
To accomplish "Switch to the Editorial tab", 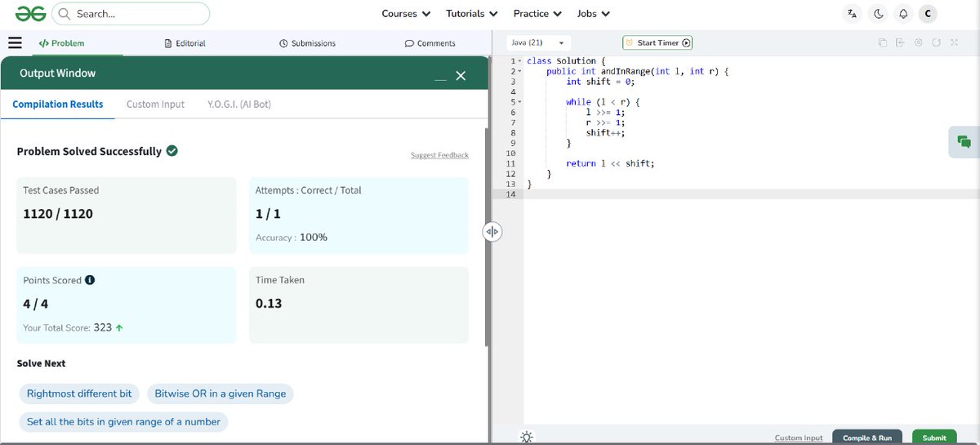I will click(x=185, y=43).
